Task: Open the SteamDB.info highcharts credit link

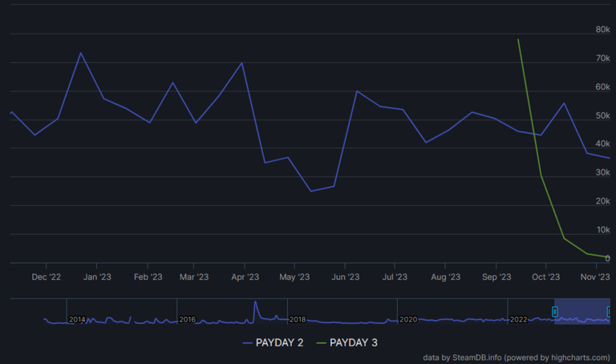Action: tap(517, 358)
